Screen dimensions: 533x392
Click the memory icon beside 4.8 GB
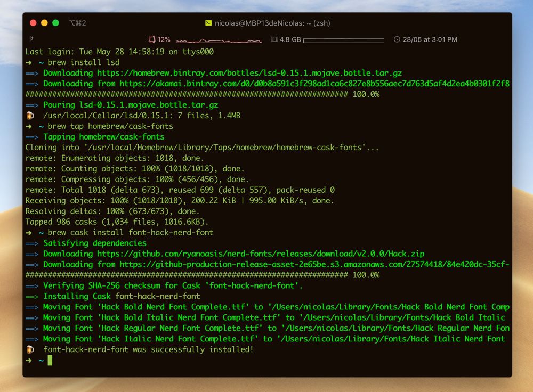click(274, 39)
